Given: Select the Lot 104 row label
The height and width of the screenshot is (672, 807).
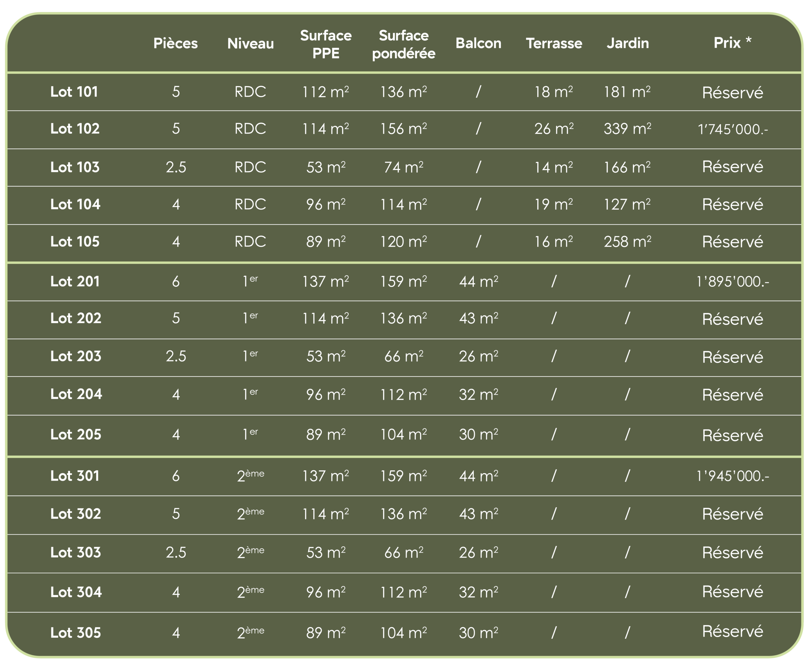Looking at the screenshot, I should [x=75, y=204].
